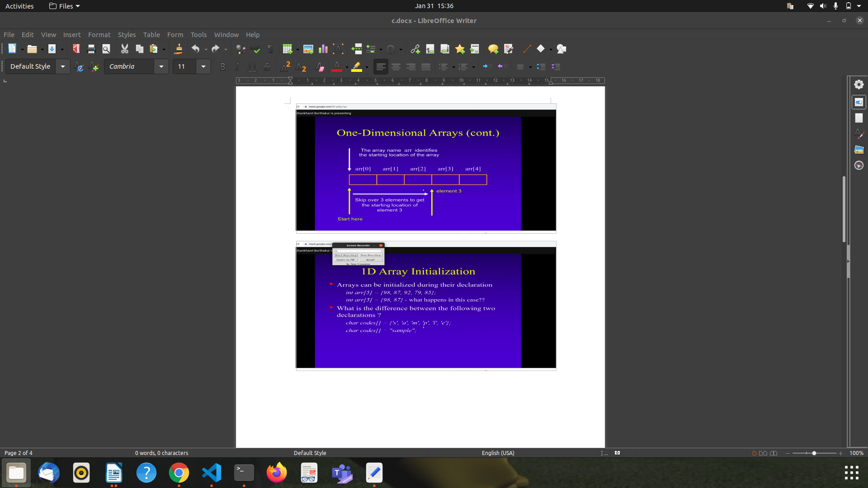Open the Format menu

[x=99, y=34]
